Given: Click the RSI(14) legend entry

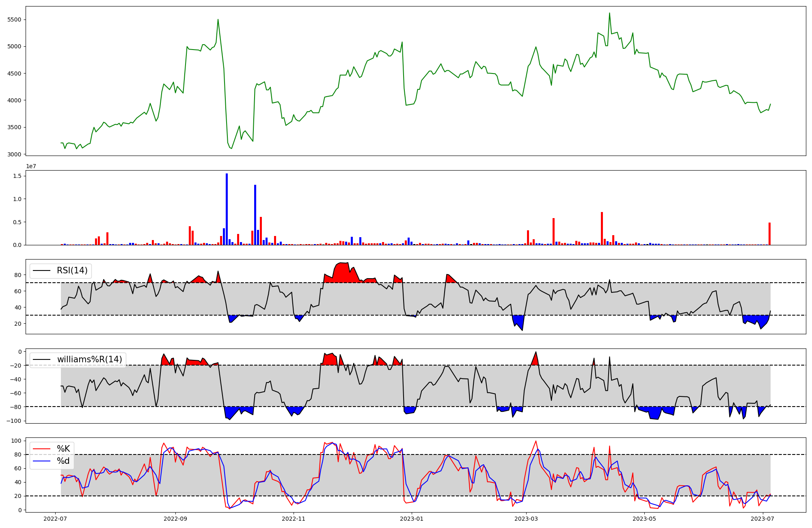Looking at the screenshot, I should click(x=72, y=270).
